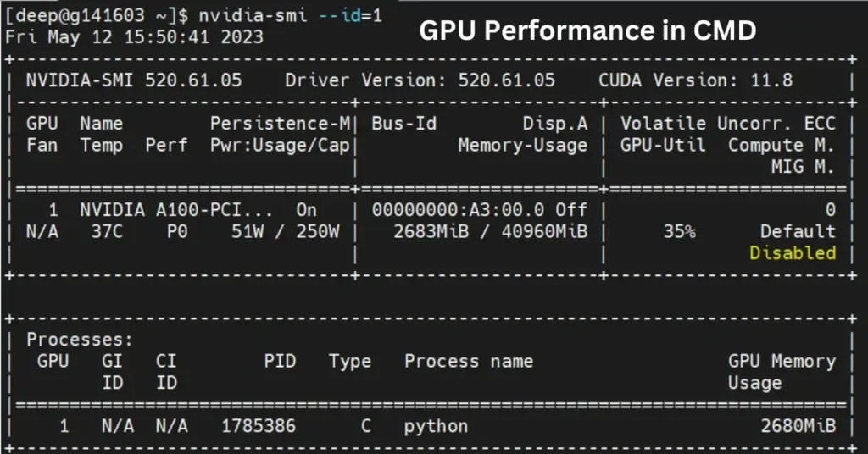The height and width of the screenshot is (454, 868).
Task: Select the Bus-Id column header
Action: point(404,124)
